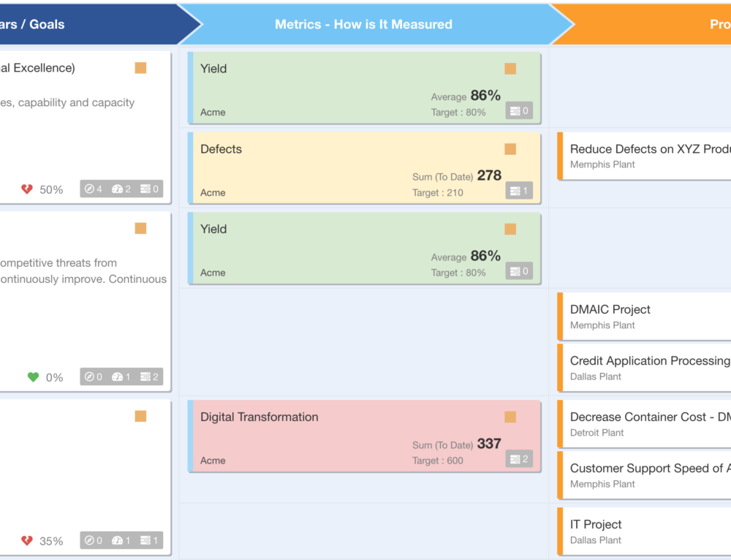Click the orange status square on the Yield metric card
This screenshot has width=731, height=560.
pyautogui.click(x=510, y=68)
